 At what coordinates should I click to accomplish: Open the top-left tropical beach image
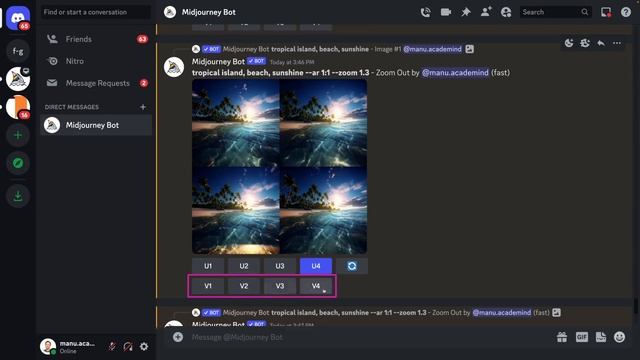coord(236,123)
